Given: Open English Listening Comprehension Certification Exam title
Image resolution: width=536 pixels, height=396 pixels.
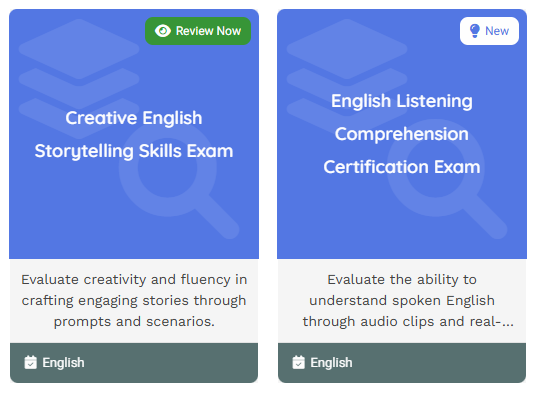Looking at the screenshot, I should point(402,134).
